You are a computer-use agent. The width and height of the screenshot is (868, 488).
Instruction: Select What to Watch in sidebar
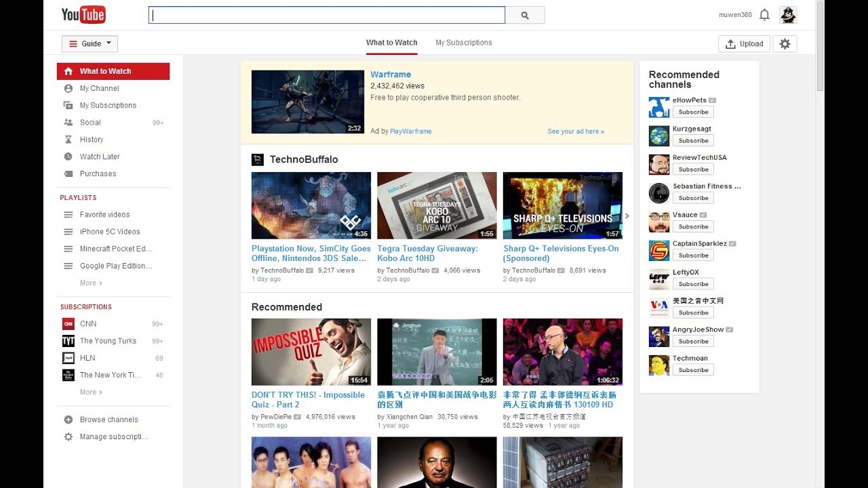pyautogui.click(x=113, y=71)
